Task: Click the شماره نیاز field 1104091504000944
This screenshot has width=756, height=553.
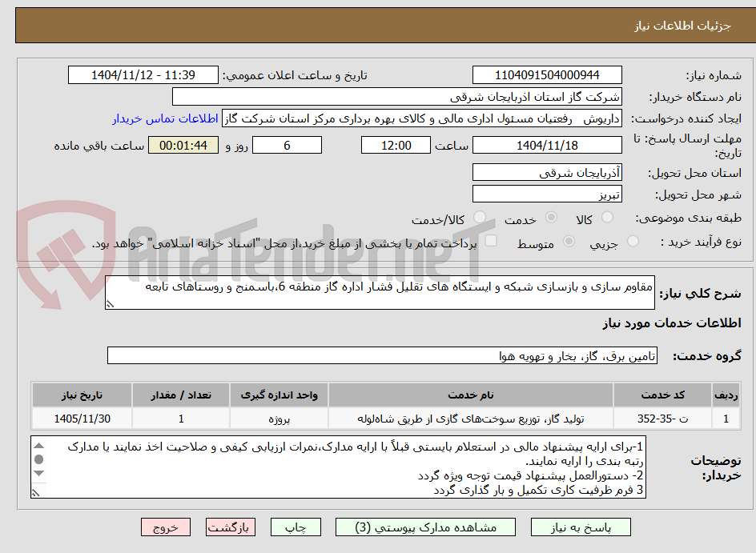Action: point(547,75)
